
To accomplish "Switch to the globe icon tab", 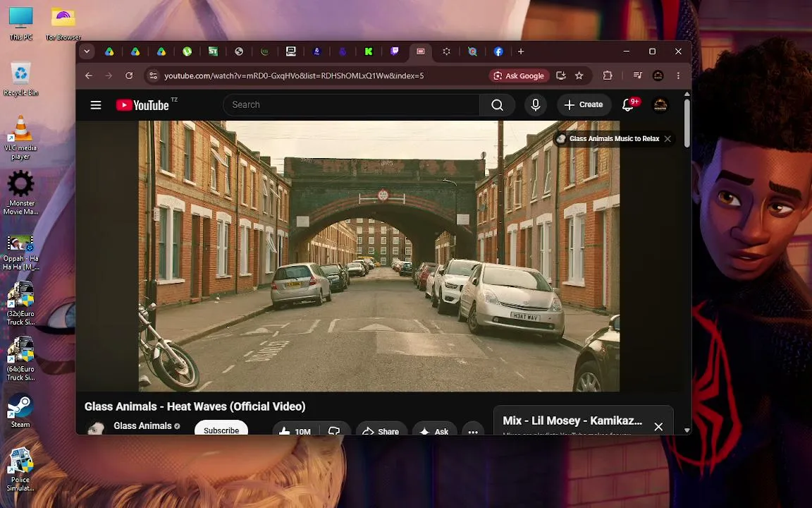I will [x=239, y=52].
